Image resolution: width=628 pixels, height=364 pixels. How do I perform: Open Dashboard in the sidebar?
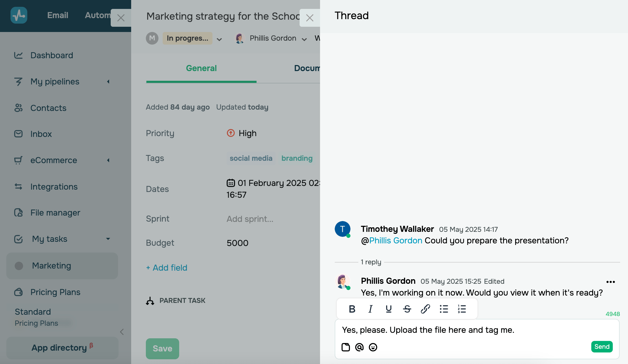(x=52, y=55)
